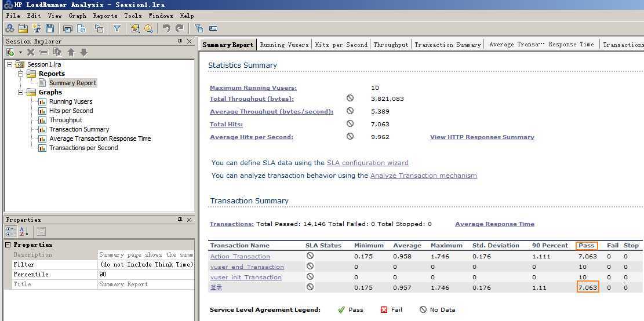Select Average Transaction Response Time in tree
Image resolution: width=644 pixels, height=321 pixels.
click(x=100, y=138)
